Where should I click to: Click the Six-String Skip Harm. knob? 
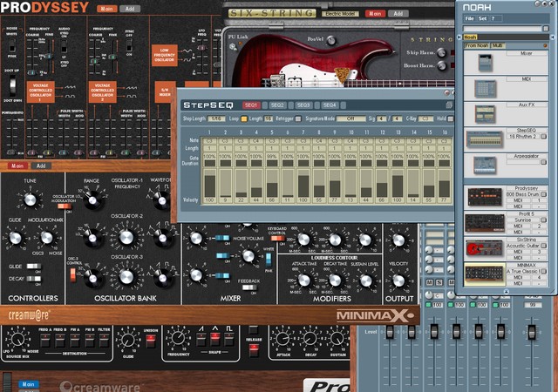[x=441, y=52]
